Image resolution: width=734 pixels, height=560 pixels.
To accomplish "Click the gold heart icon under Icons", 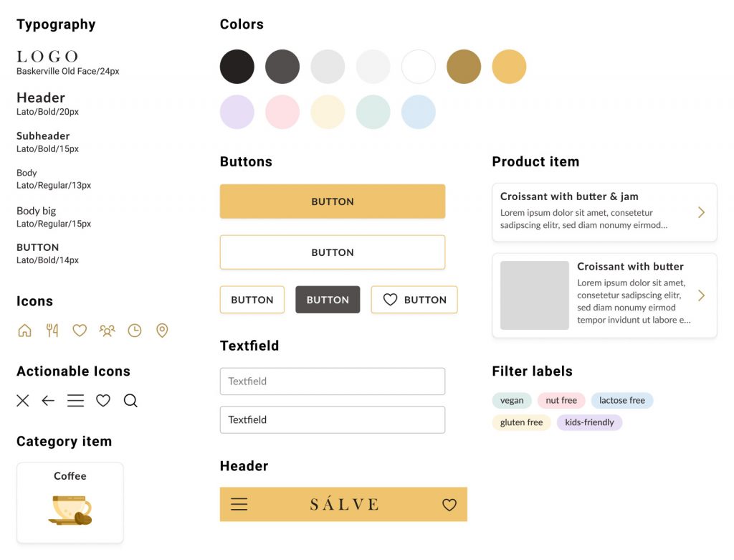I will coord(80,331).
